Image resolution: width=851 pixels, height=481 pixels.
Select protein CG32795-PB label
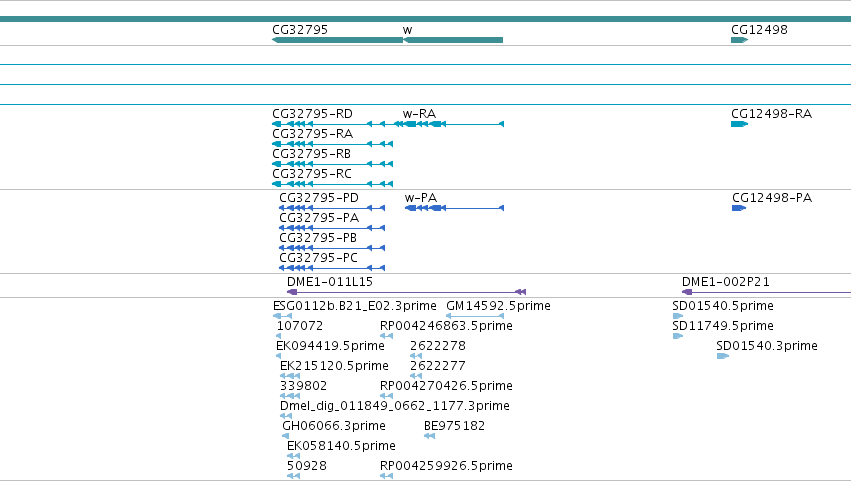point(317,238)
